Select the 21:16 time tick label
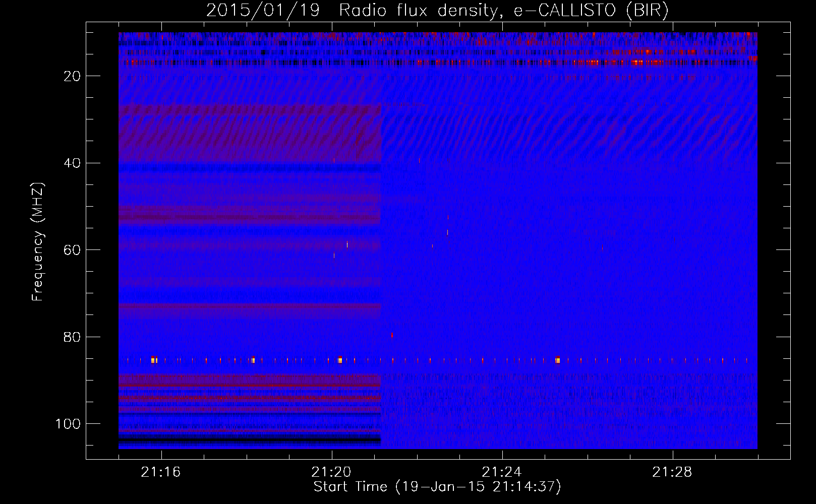Viewport: 816px width, 504px height. click(161, 472)
